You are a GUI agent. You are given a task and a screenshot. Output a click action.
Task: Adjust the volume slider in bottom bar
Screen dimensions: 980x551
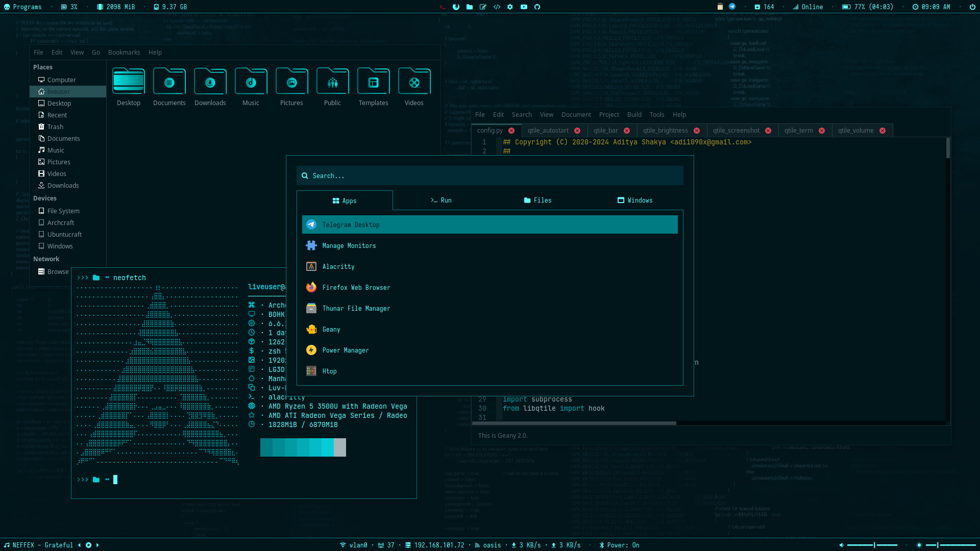[x=874, y=545]
